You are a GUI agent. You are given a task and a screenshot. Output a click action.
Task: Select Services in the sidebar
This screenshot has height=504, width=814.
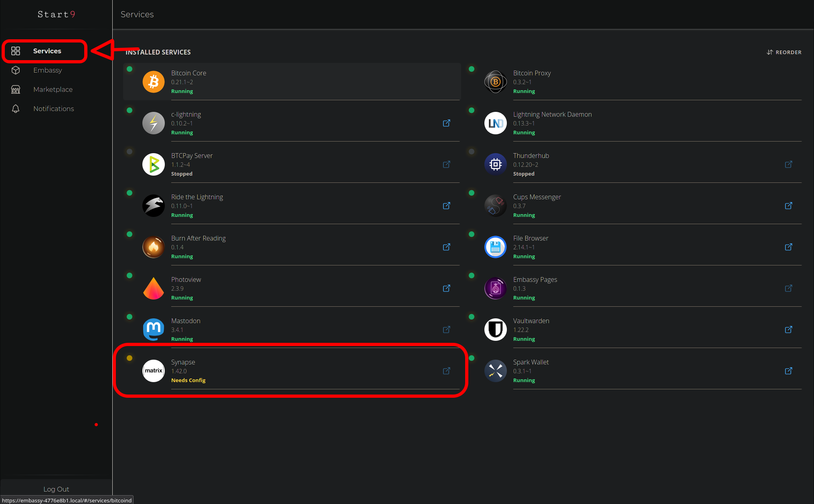pos(47,51)
